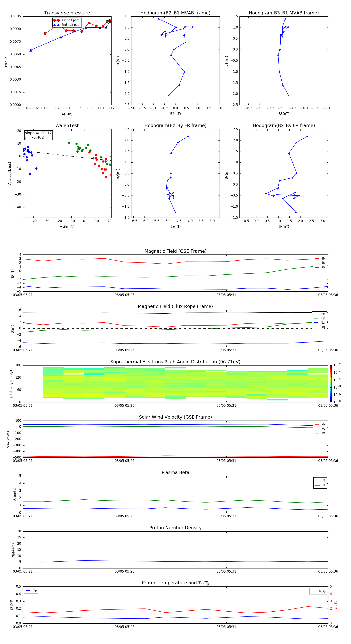The image size is (351, 644).
Task: Click Bz' entry in flux rope legend
Action: tap(320, 323)
